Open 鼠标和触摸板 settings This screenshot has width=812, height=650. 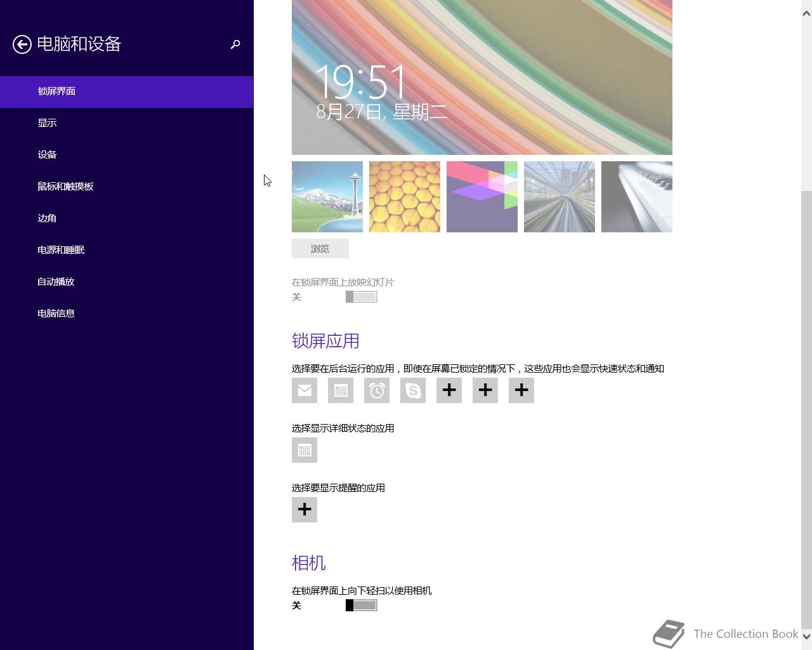click(127, 187)
